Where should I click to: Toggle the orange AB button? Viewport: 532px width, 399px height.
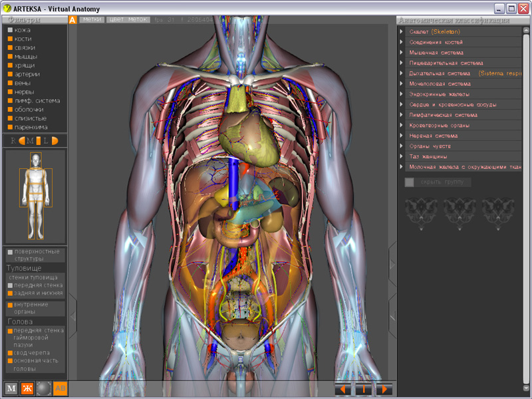(61, 388)
